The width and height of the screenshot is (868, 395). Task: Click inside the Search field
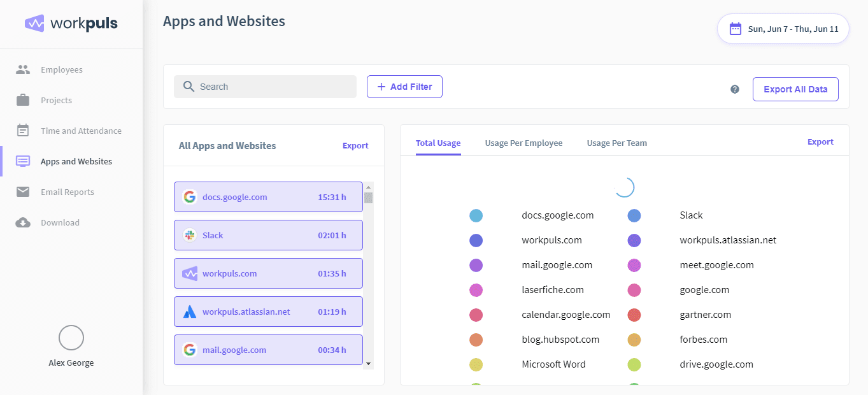point(265,86)
